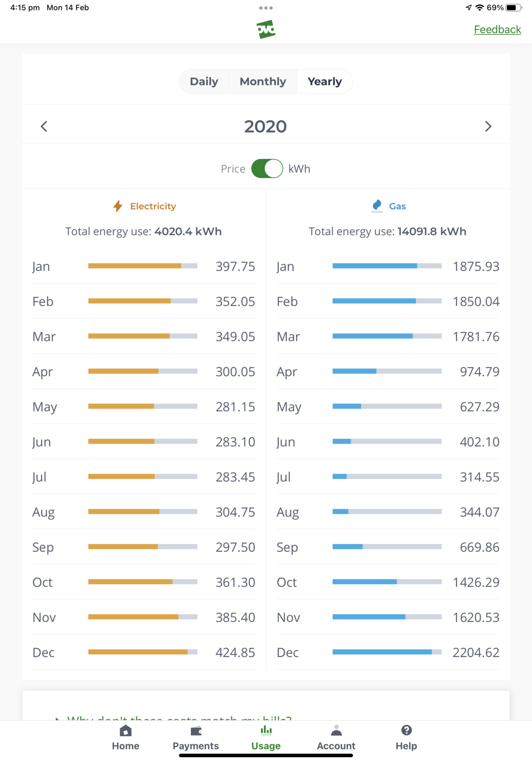Select the Yearly view tab
Image resolution: width=532 pixels, height=762 pixels.
325,81
